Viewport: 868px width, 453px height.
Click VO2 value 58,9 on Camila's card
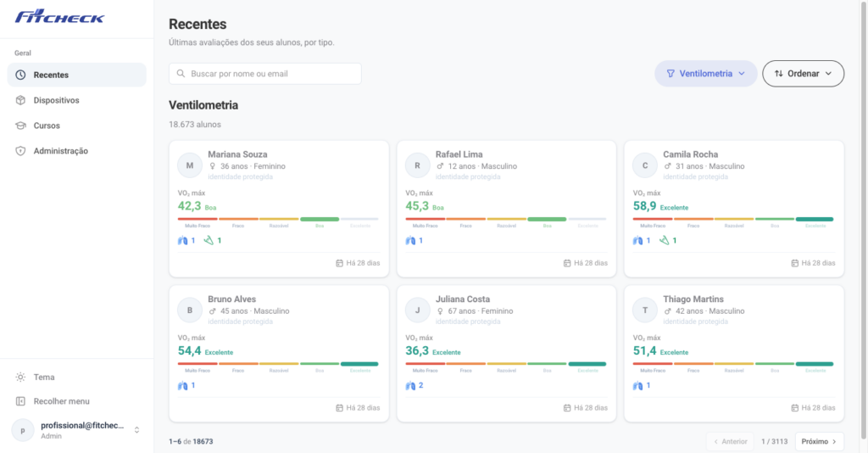click(644, 206)
